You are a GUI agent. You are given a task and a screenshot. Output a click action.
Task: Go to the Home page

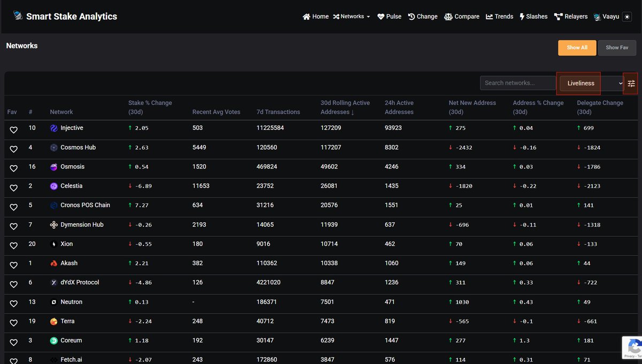[316, 17]
